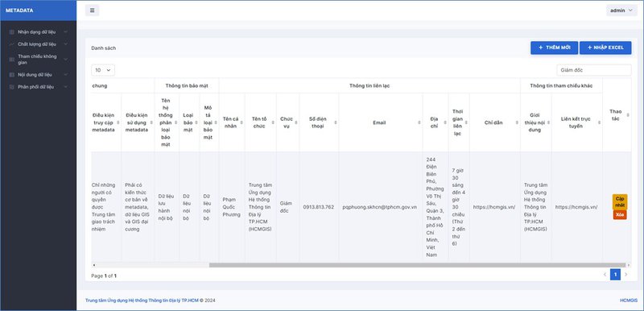Go to previous page arrow

(605, 275)
